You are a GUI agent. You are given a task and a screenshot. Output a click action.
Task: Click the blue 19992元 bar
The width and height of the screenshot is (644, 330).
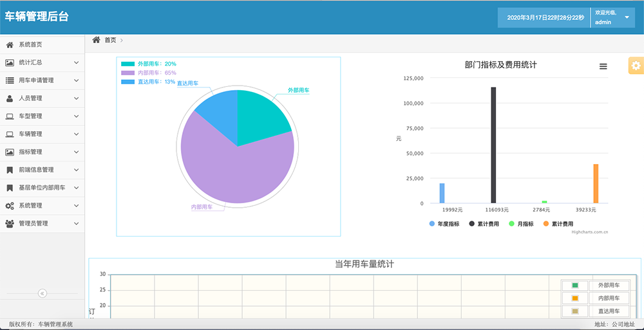442,194
